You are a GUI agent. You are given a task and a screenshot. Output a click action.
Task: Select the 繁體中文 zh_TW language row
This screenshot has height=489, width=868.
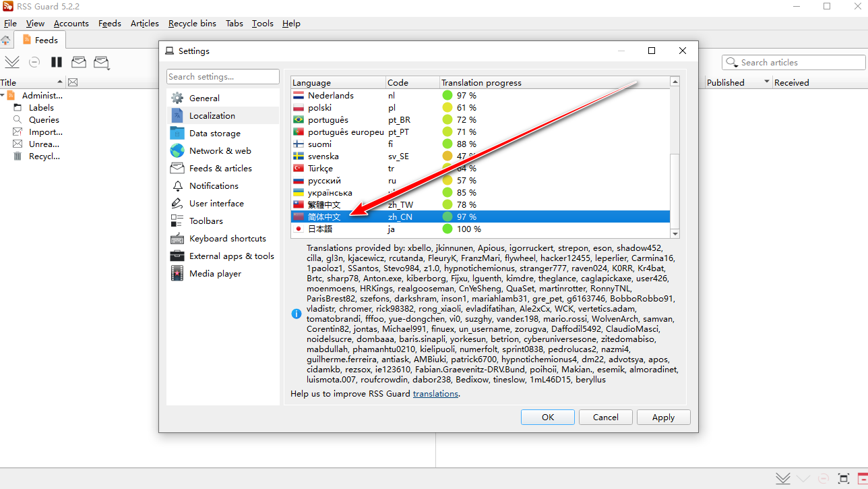point(480,204)
